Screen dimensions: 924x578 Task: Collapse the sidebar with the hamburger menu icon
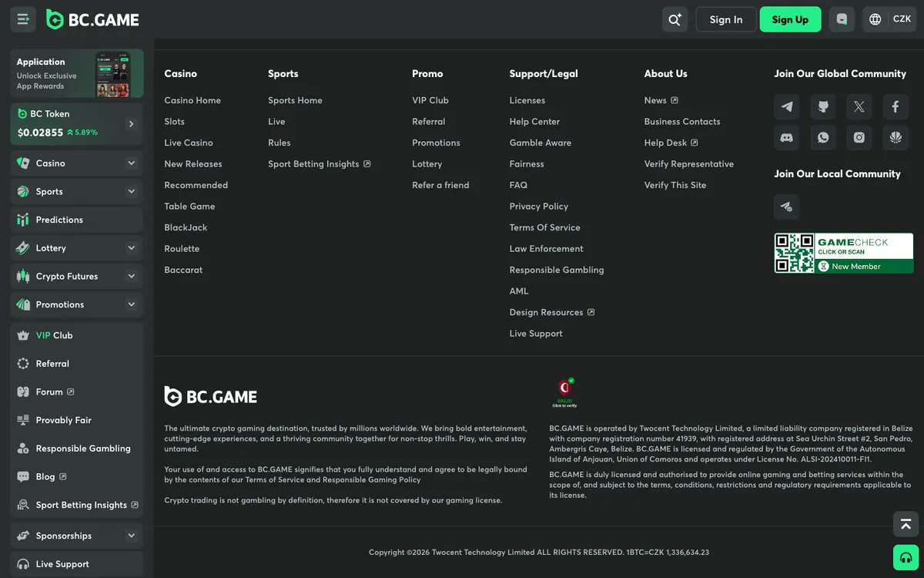[x=23, y=19]
